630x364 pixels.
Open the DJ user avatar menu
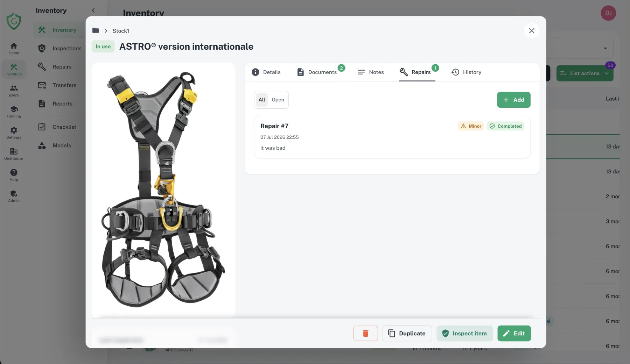point(608,13)
